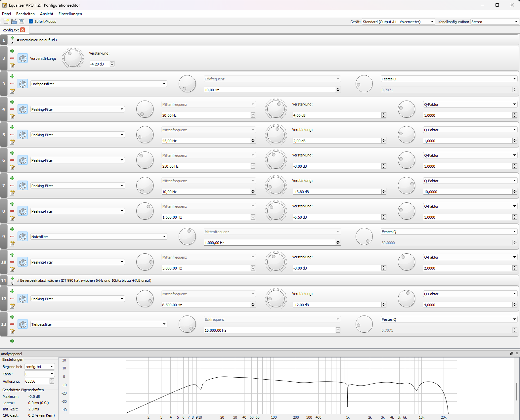Add a filter above the 1.500,00 Hz filter row 8

(12, 204)
